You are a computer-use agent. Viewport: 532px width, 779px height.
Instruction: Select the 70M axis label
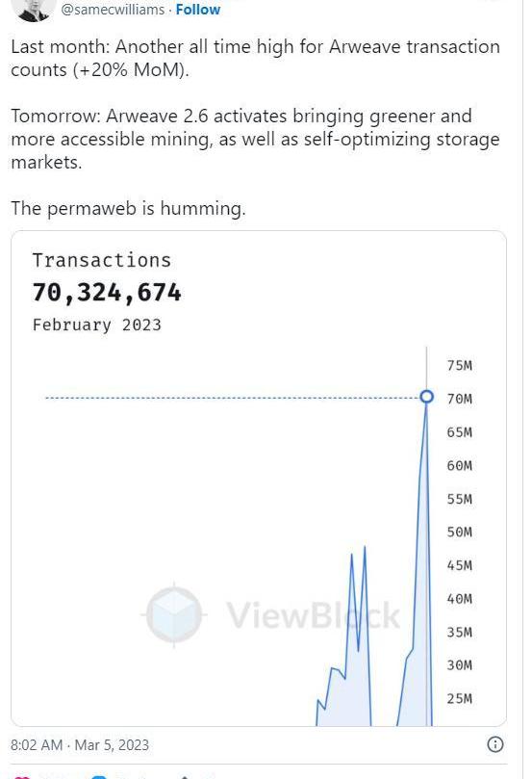459,399
